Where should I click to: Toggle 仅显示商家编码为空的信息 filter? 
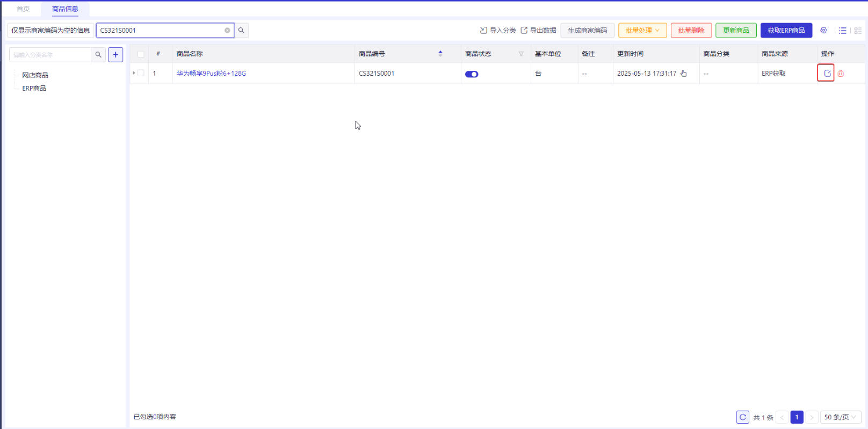(50, 31)
